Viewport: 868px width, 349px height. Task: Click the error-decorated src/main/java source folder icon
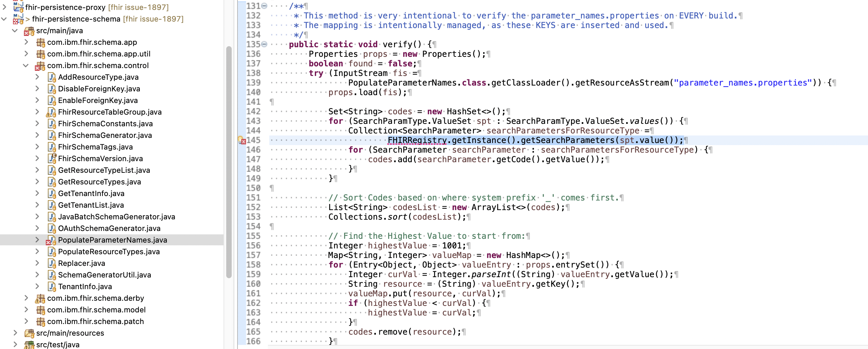pyautogui.click(x=29, y=30)
